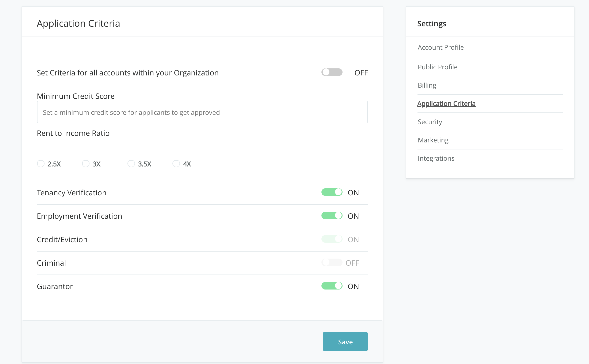Toggle the Credit/Eviction switch

click(332, 239)
